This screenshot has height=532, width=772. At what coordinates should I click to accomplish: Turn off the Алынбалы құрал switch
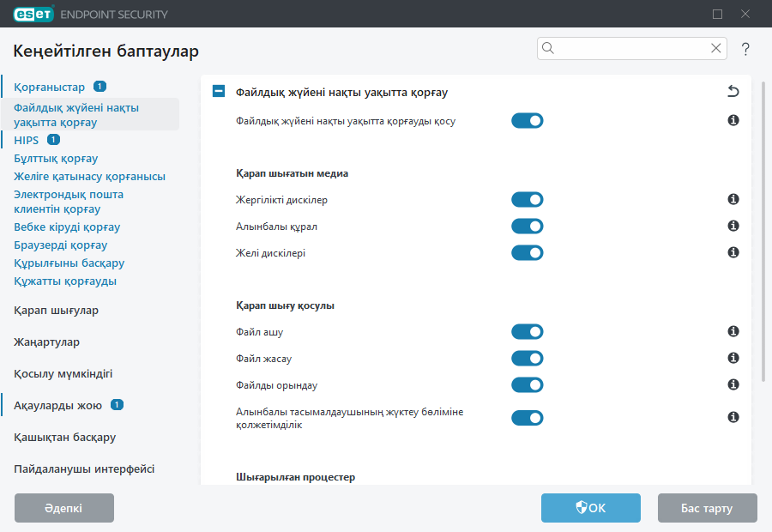(x=527, y=226)
